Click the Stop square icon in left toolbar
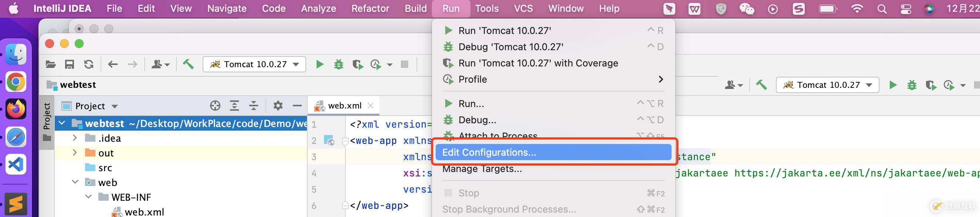The width and height of the screenshot is (980, 217). click(x=405, y=64)
